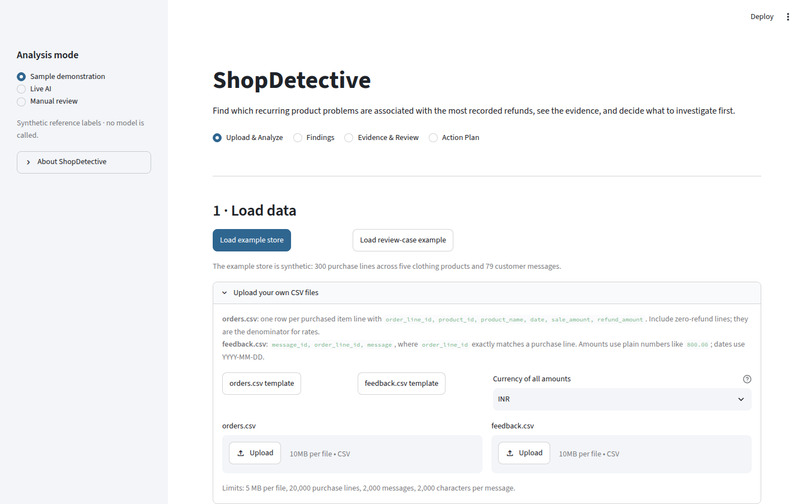Click the '1 · Load data' heading
Viewport: 806px width, 504px height.
tap(254, 210)
